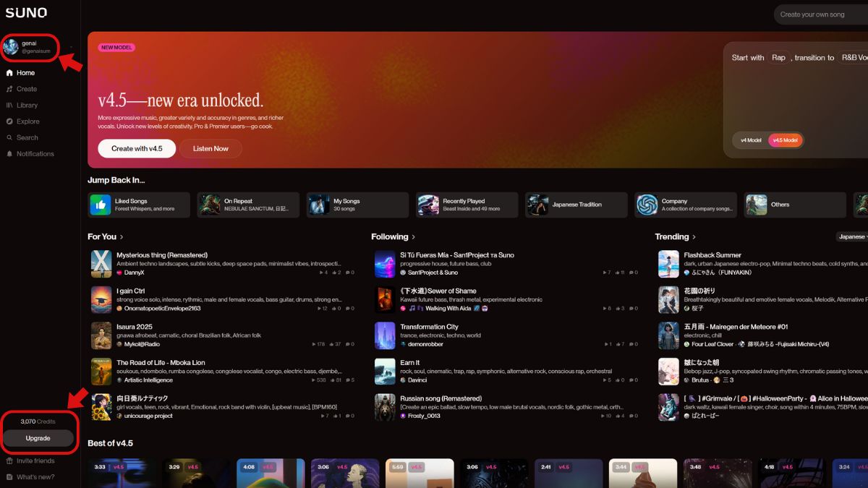
Task: Play the Sewer of Shame cover art
Action: (385, 300)
